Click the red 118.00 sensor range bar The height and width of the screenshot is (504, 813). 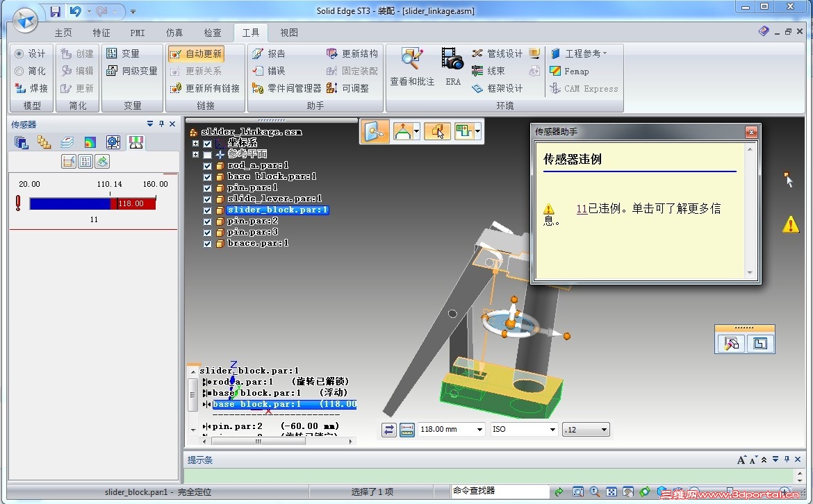pyautogui.click(x=133, y=203)
